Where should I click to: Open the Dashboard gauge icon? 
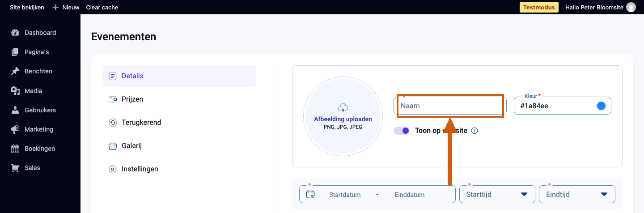[x=15, y=33]
